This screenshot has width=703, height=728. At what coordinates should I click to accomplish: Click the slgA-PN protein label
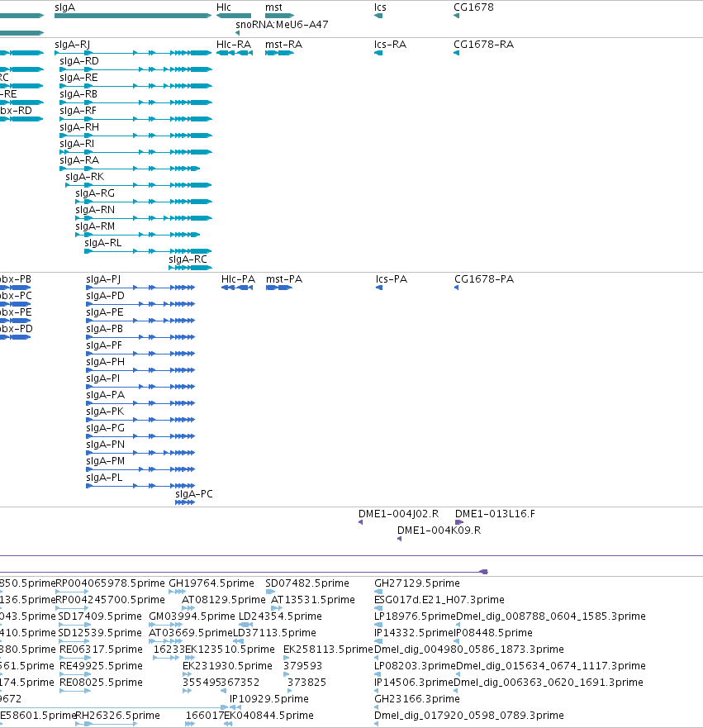105,445
